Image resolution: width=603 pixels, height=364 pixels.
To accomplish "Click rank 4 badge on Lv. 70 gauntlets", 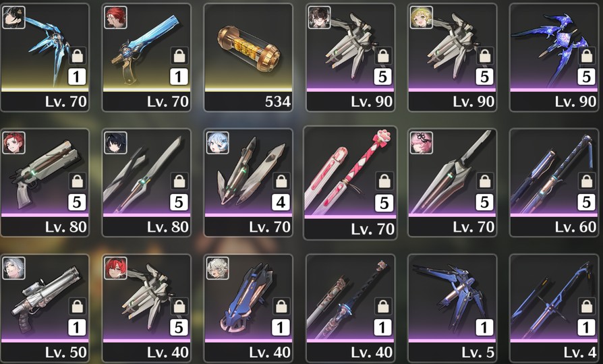I will tap(281, 202).
